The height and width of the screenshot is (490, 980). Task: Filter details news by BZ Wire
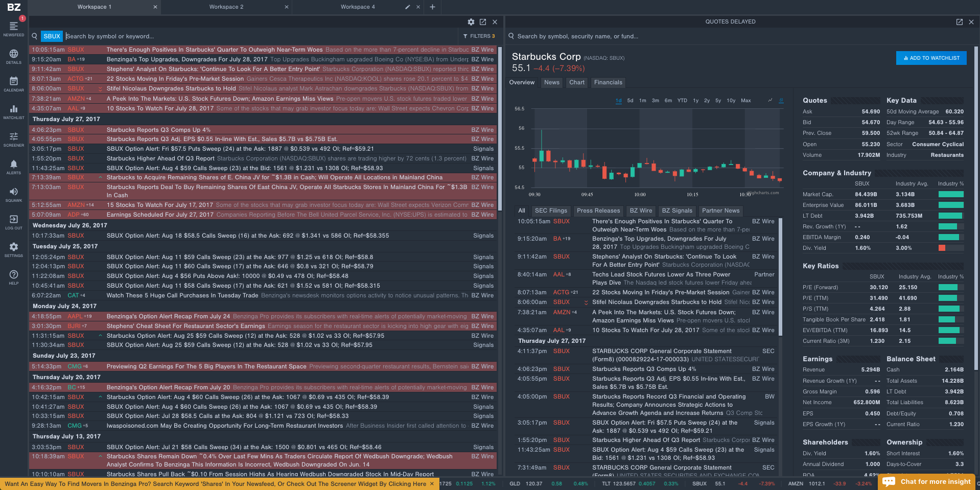pyautogui.click(x=641, y=211)
